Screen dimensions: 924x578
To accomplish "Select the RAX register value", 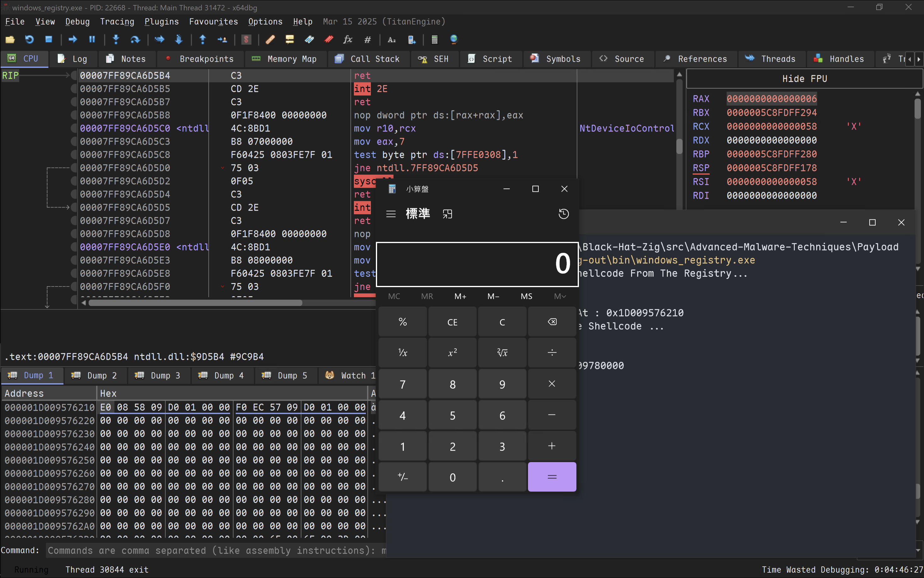I will (x=771, y=99).
